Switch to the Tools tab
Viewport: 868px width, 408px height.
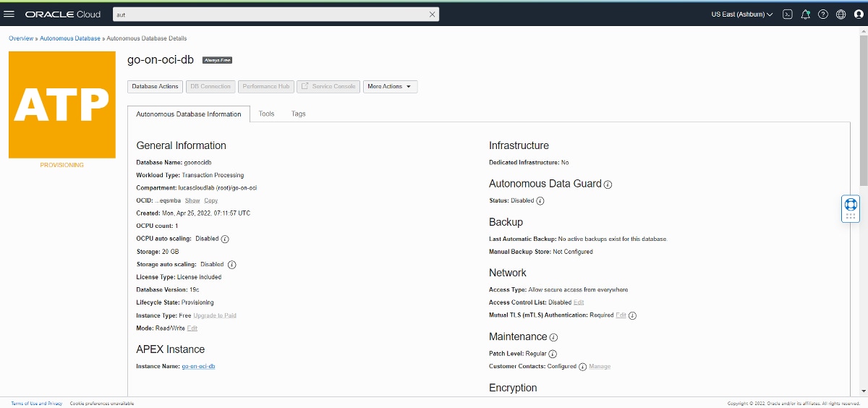tap(267, 114)
